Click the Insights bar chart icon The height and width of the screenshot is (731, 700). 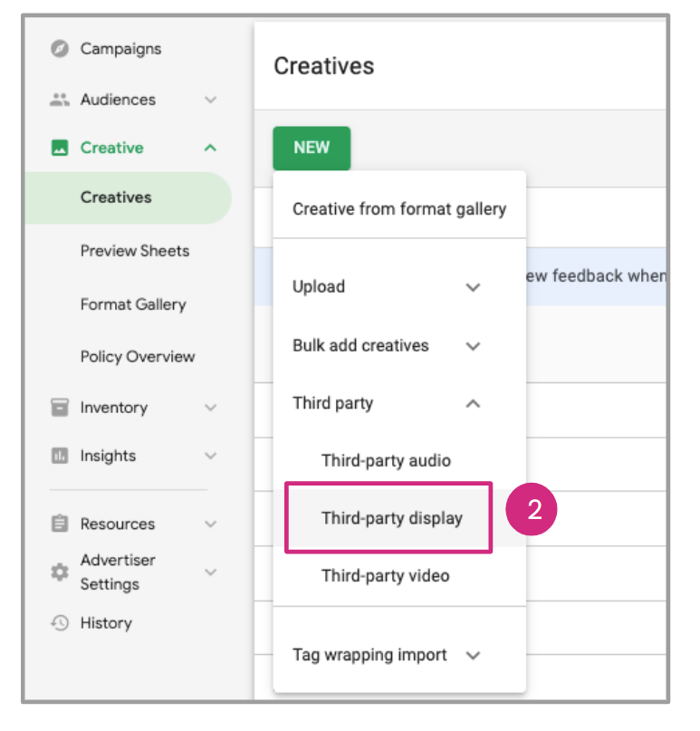[60, 457]
